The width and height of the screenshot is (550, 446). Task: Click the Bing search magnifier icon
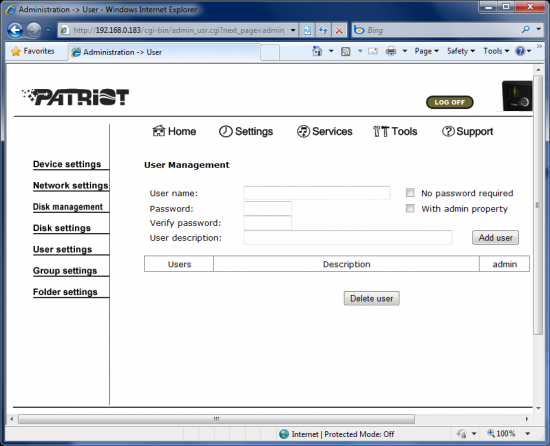tap(525, 30)
